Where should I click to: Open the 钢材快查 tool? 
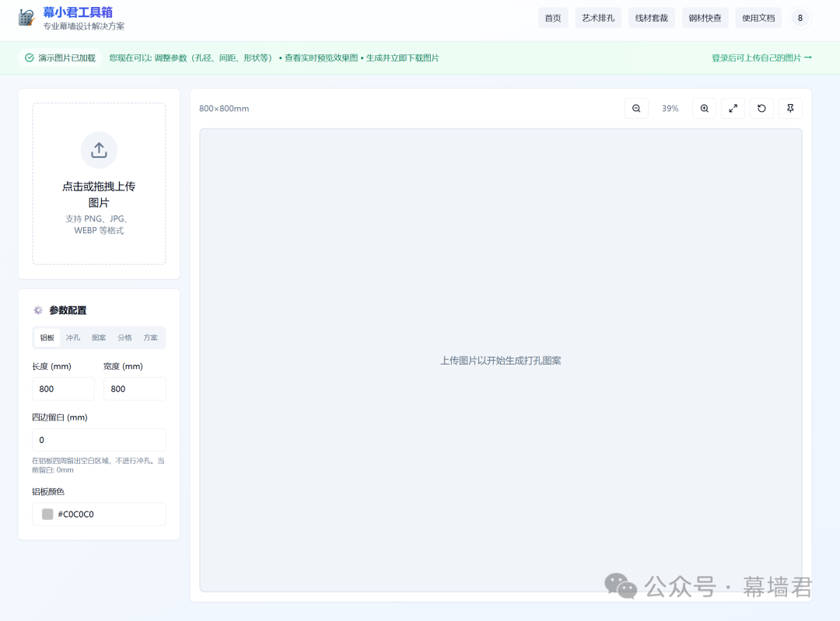tap(705, 17)
